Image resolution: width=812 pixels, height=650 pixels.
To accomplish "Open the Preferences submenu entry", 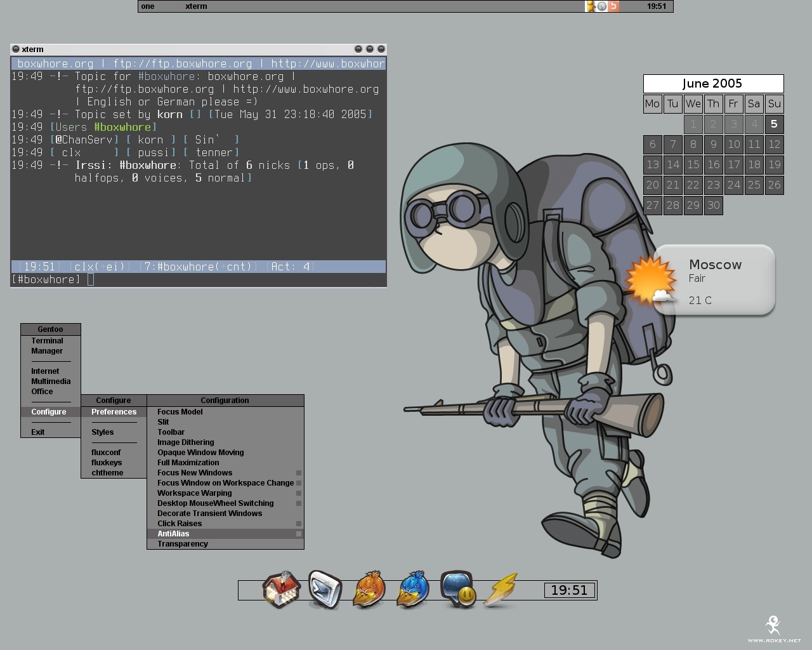I will [x=114, y=412].
